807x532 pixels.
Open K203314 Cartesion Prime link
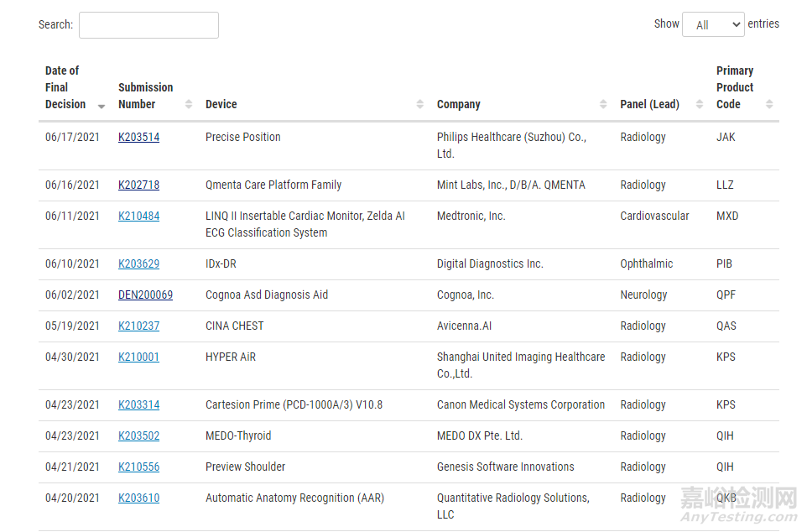pyautogui.click(x=138, y=405)
